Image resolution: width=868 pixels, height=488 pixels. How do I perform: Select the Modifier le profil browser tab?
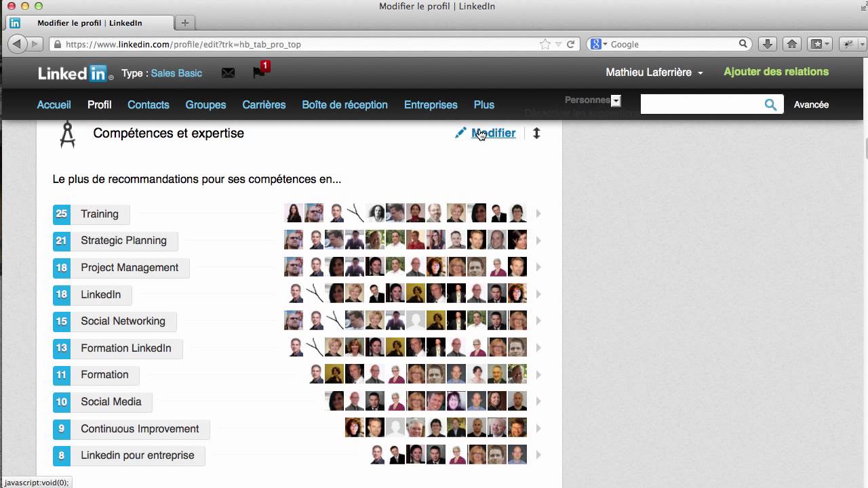pyautogui.click(x=90, y=23)
